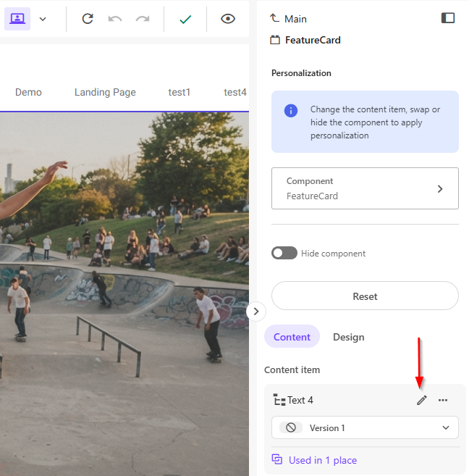Click the Content item label
This screenshot has height=476, width=469.
(x=292, y=369)
